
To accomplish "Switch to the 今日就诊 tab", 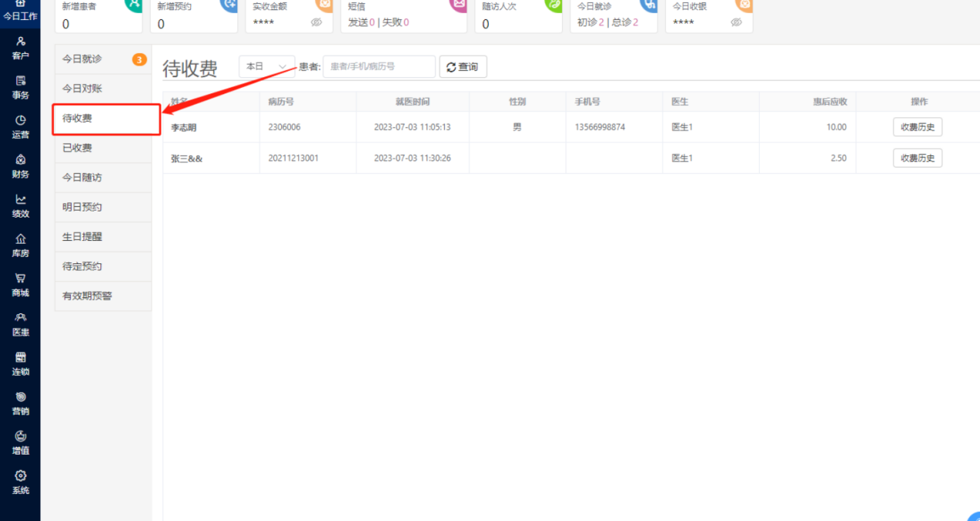I will [x=103, y=59].
